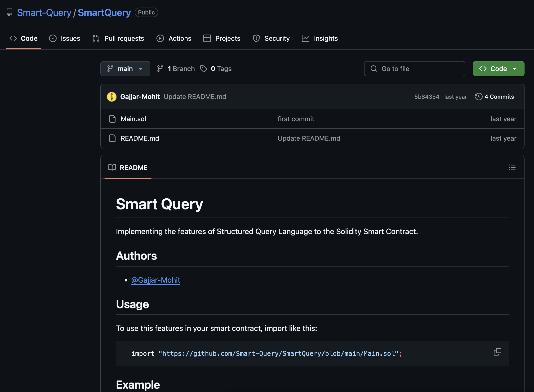Click the tag icon next to 0 Tags

[x=203, y=69]
